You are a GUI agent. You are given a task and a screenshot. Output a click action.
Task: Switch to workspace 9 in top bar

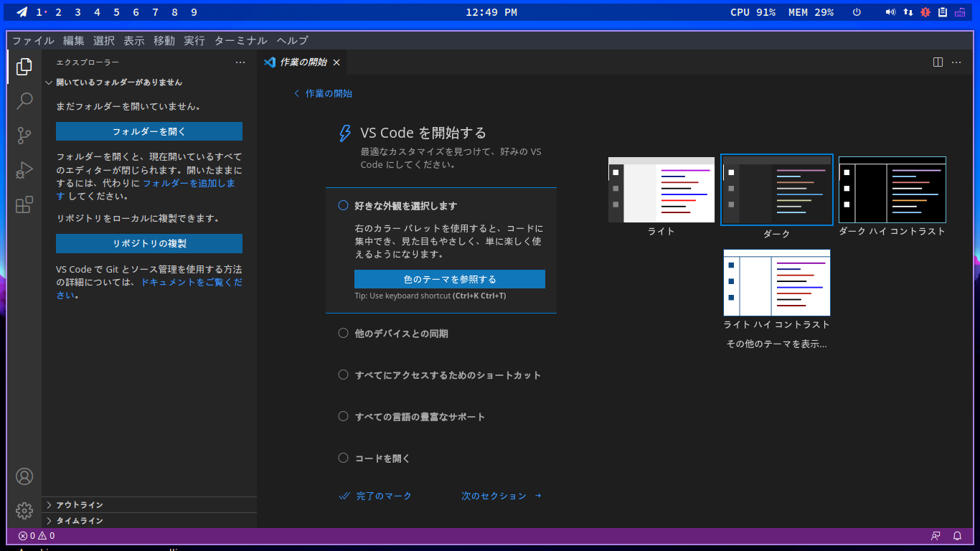click(x=194, y=12)
